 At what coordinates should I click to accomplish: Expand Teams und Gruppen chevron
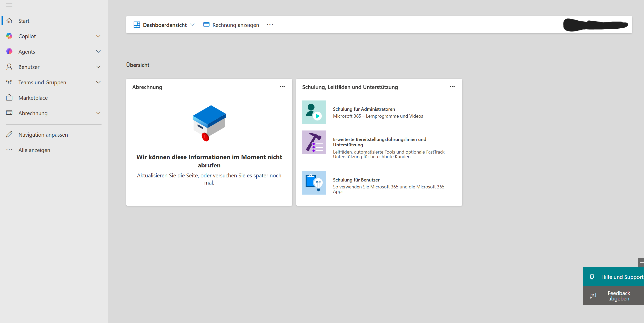(x=98, y=82)
